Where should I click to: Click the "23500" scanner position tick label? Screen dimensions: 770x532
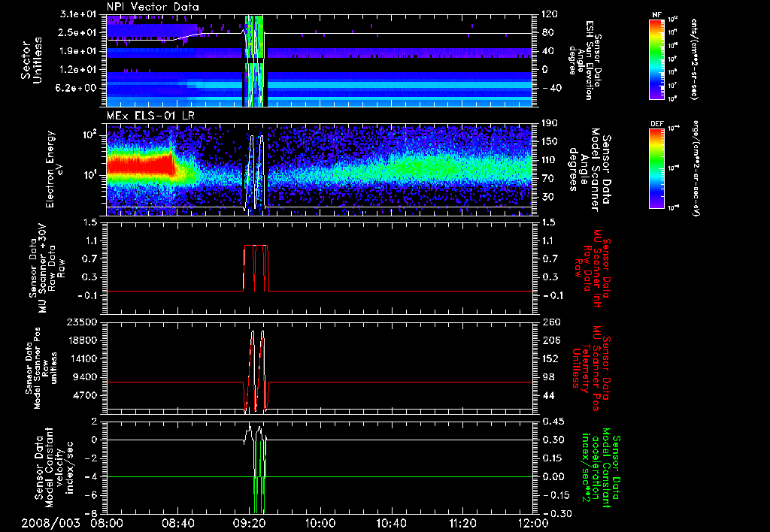pyautogui.click(x=83, y=322)
